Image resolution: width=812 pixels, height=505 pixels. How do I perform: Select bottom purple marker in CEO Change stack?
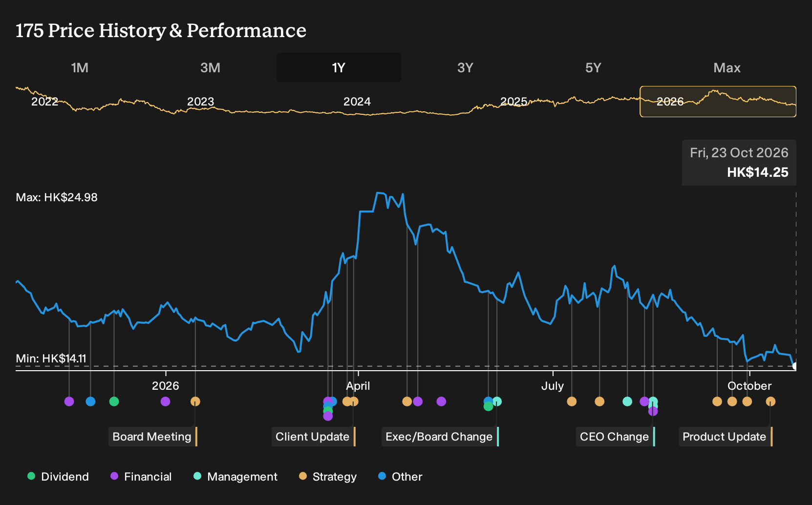(653, 411)
